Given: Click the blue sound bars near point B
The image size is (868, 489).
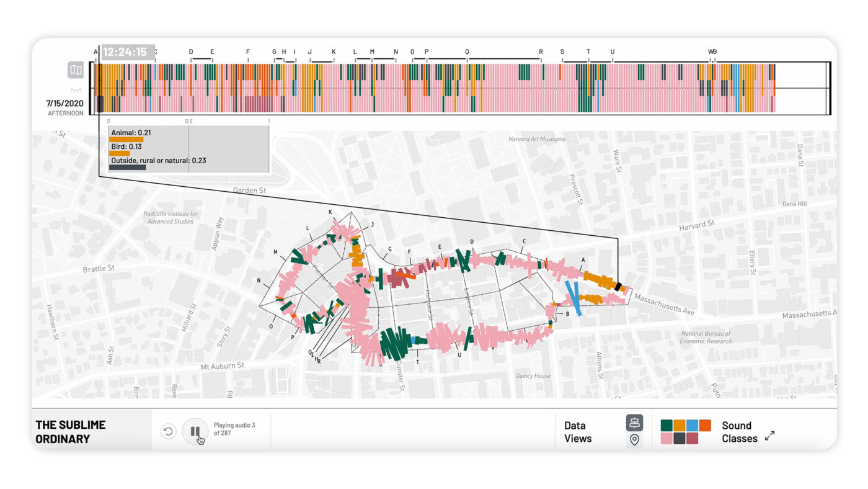Looking at the screenshot, I should [x=573, y=298].
